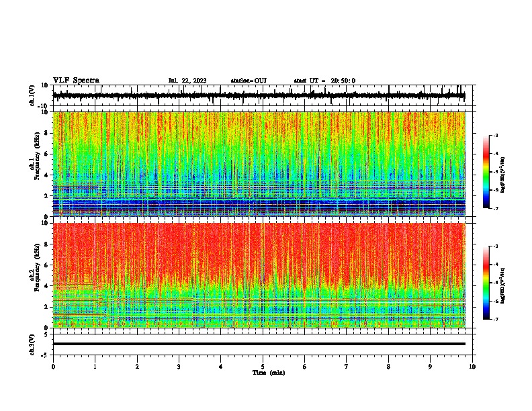The width and height of the screenshot is (532, 411).
Task: Click the "ch.3(V)" axis label
Action: point(32,345)
